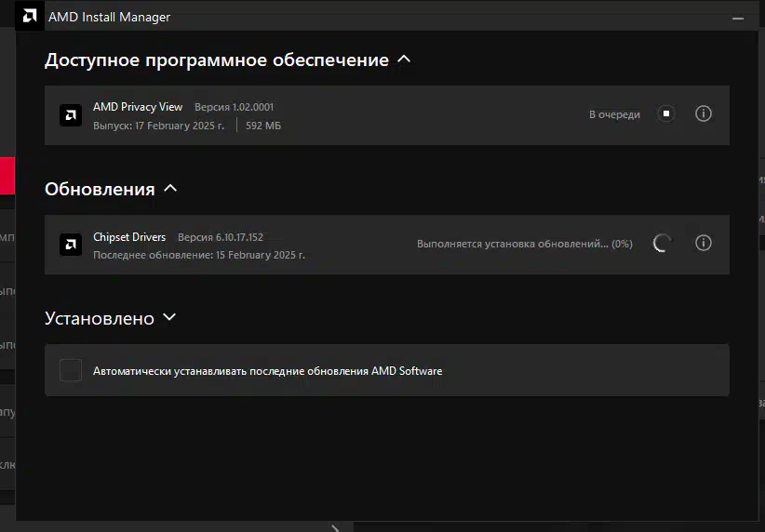Enable automatic AMD Software updates checkbox
This screenshot has width=765, height=532.
tap(71, 370)
